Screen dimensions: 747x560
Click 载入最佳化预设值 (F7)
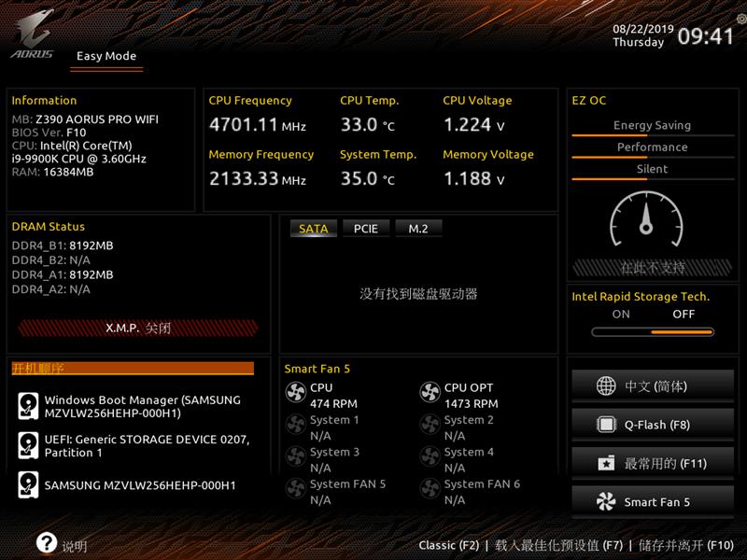(x=558, y=545)
